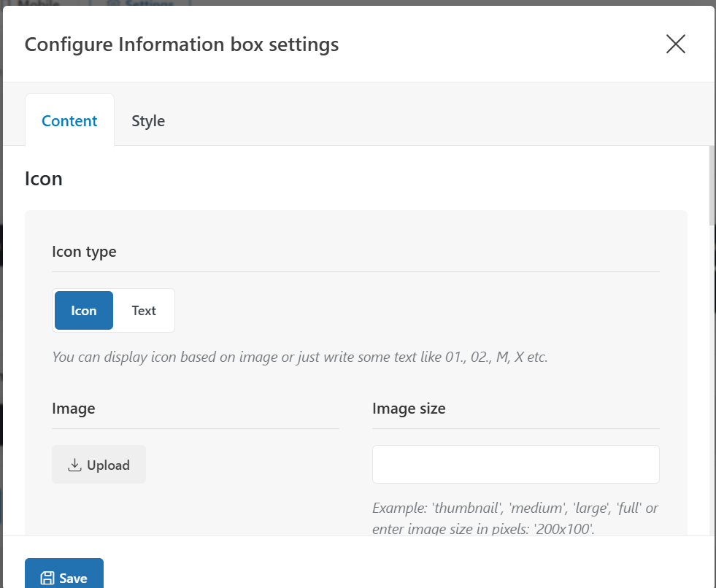Image resolution: width=716 pixels, height=588 pixels.
Task: Choose the Text icon type
Action: coord(144,311)
